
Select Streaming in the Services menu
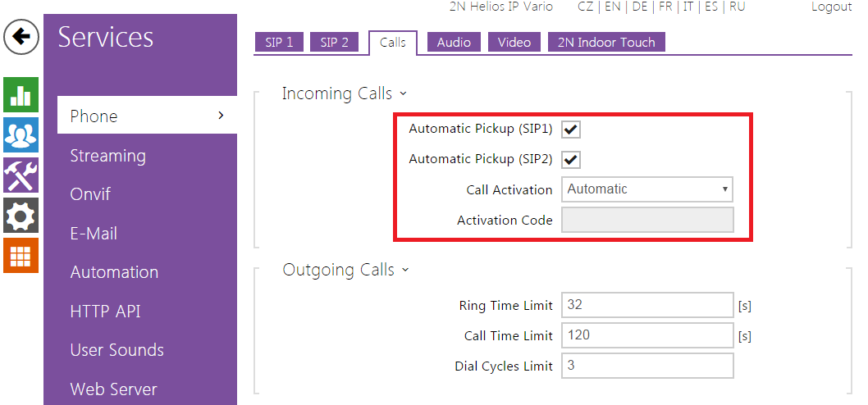coord(107,156)
